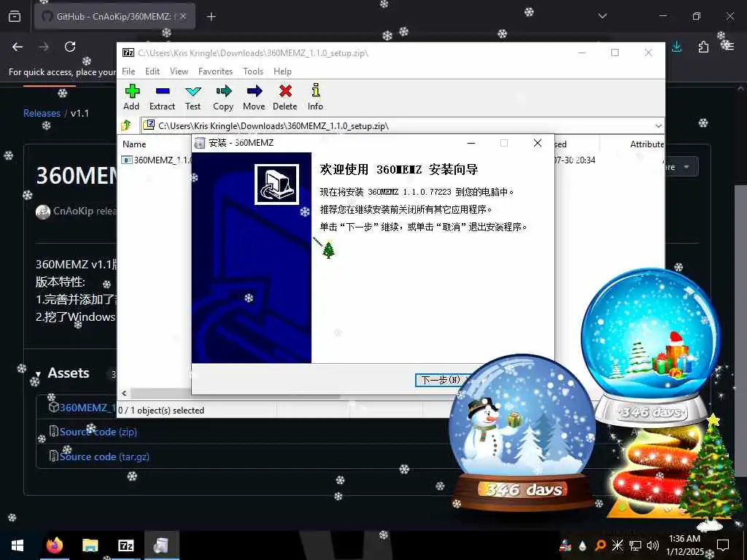
Task: Open the CnAoKip author link
Action: tap(74, 211)
